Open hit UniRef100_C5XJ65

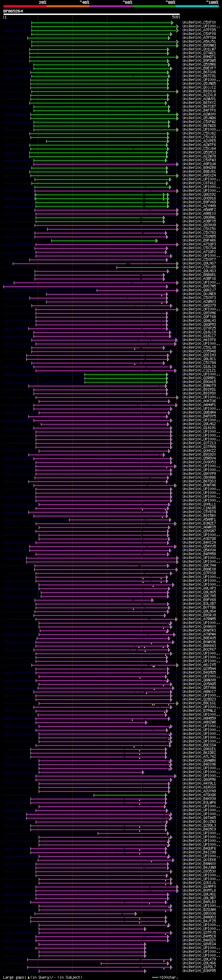click(x=199, y=267)
